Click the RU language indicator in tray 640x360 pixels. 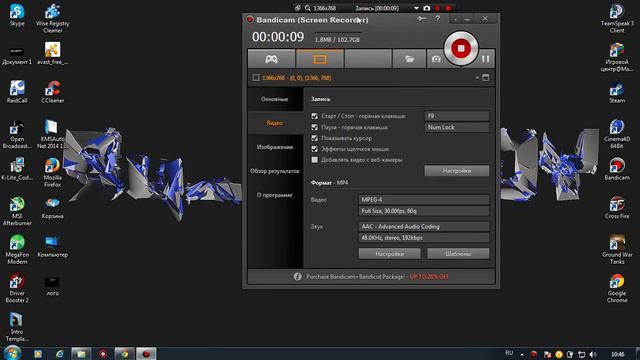click(x=509, y=353)
